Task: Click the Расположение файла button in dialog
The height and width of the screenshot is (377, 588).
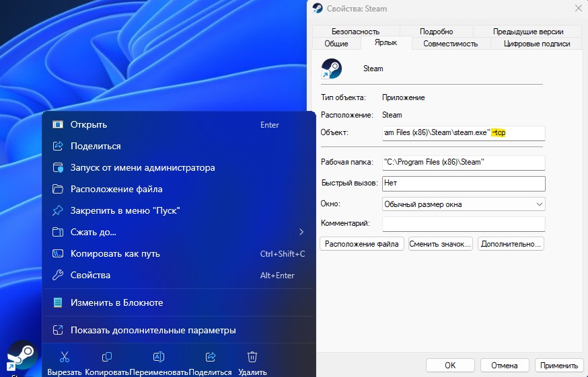Action: tap(361, 244)
